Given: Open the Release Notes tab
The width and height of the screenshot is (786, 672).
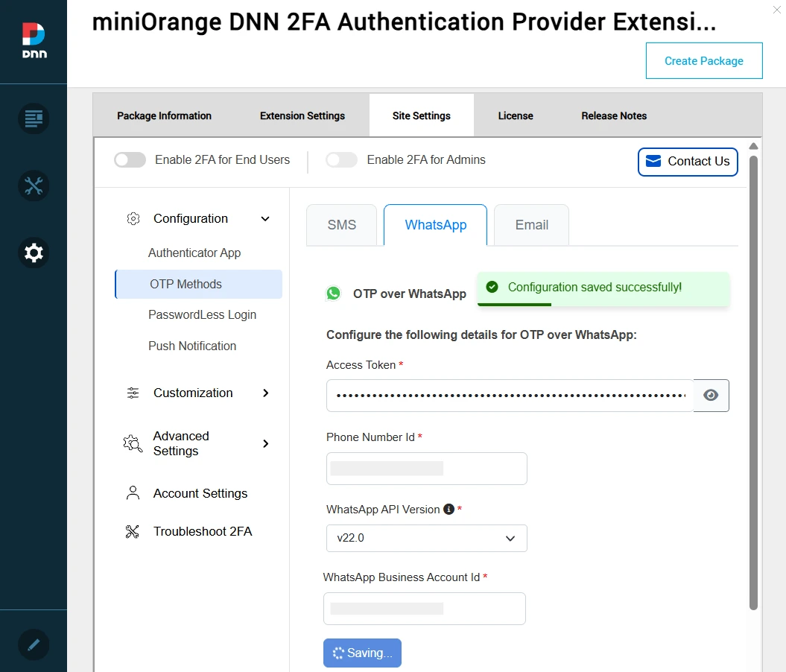Looking at the screenshot, I should click(x=614, y=115).
